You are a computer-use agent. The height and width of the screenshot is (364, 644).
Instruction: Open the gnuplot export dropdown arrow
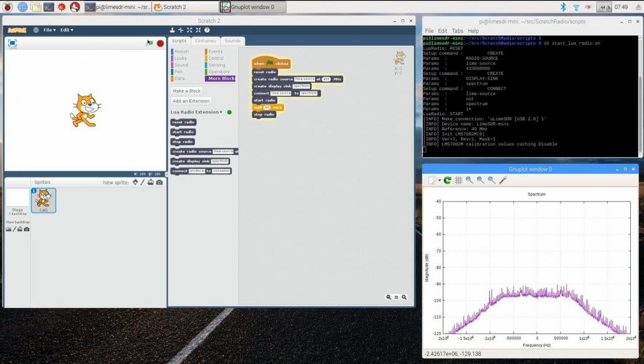click(x=439, y=181)
